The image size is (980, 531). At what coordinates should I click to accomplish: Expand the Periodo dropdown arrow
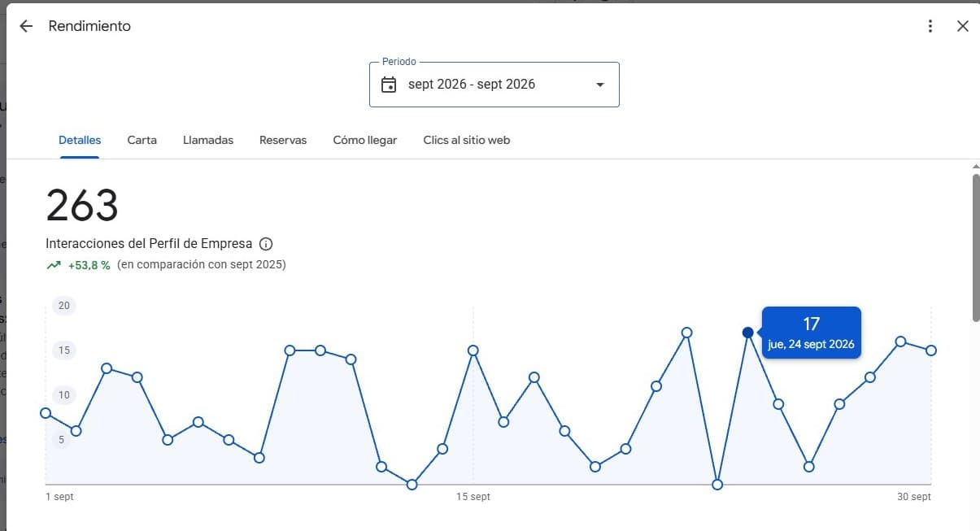click(x=600, y=85)
